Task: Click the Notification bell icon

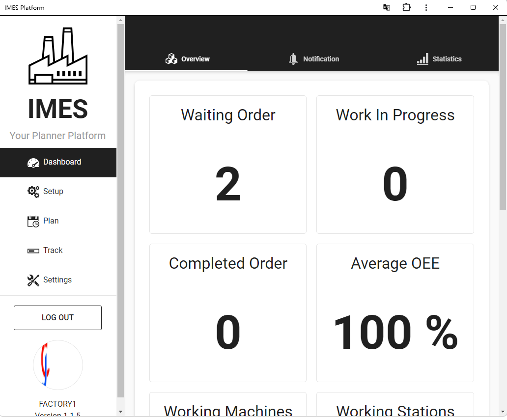Action: (293, 59)
